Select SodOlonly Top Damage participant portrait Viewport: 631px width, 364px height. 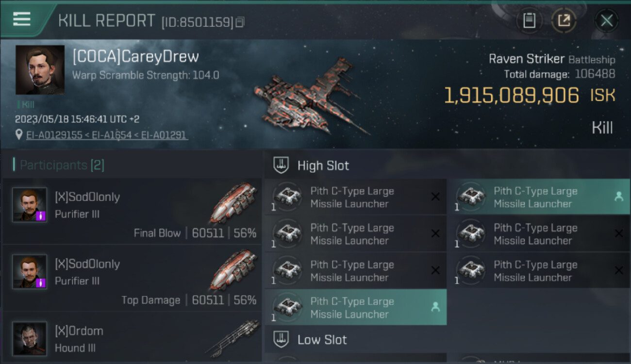(30, 272)
